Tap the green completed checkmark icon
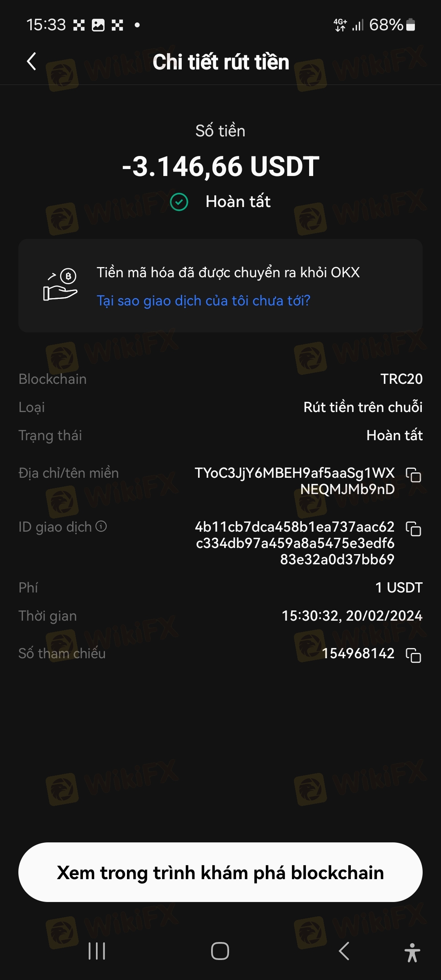441x980 pixels. click(179, 202)
